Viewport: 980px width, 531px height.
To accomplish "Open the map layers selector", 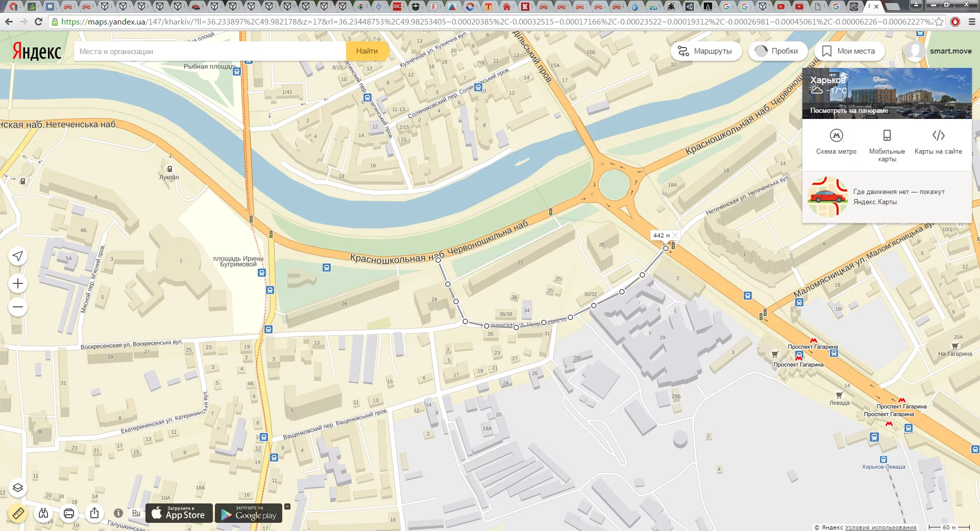I will point(18,488).
